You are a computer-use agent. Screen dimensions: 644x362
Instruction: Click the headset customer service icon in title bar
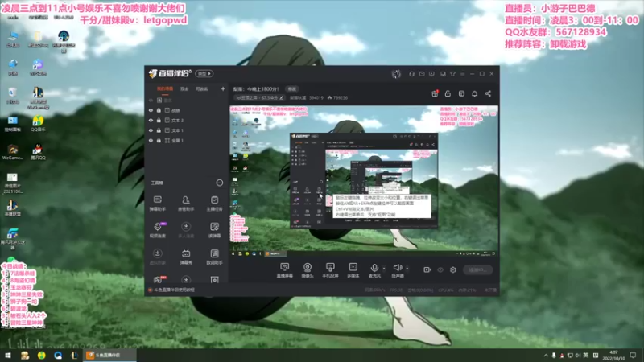click(x=411, y=74)
